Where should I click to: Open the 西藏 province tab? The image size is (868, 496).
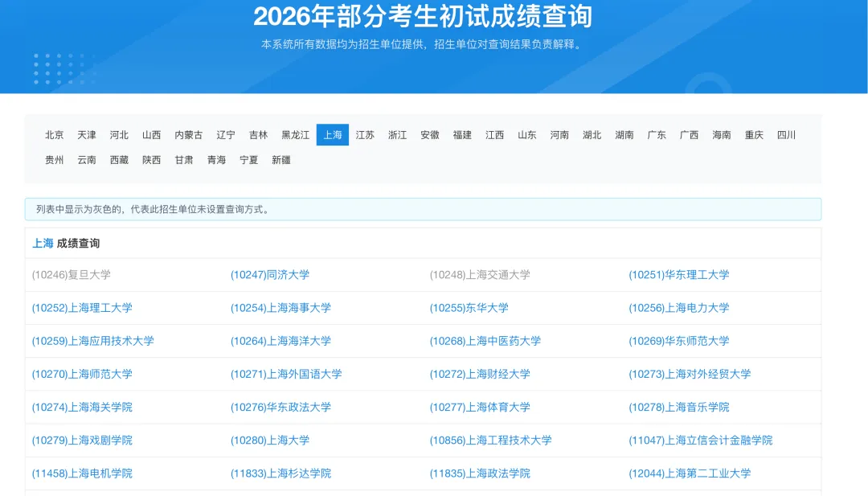point(119,160)
